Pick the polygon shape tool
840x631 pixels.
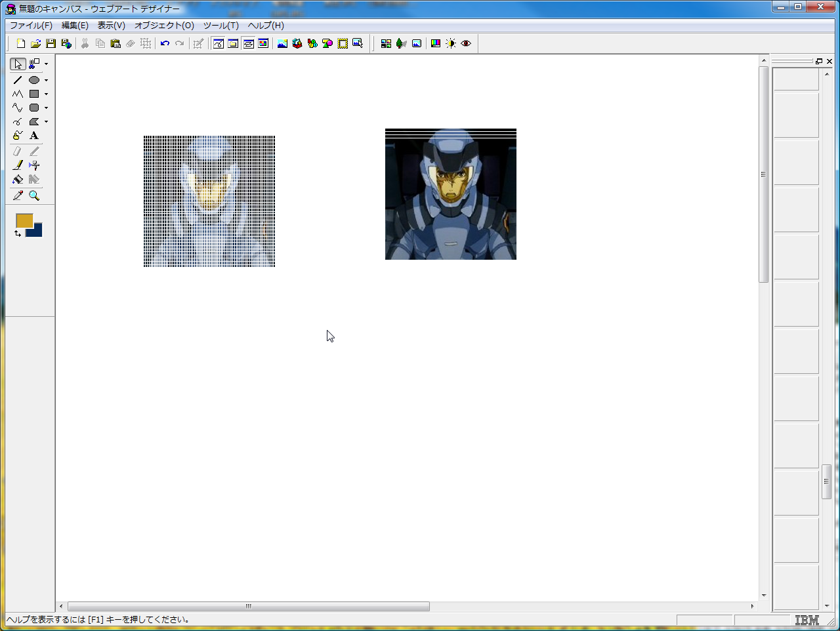(34, 121)
